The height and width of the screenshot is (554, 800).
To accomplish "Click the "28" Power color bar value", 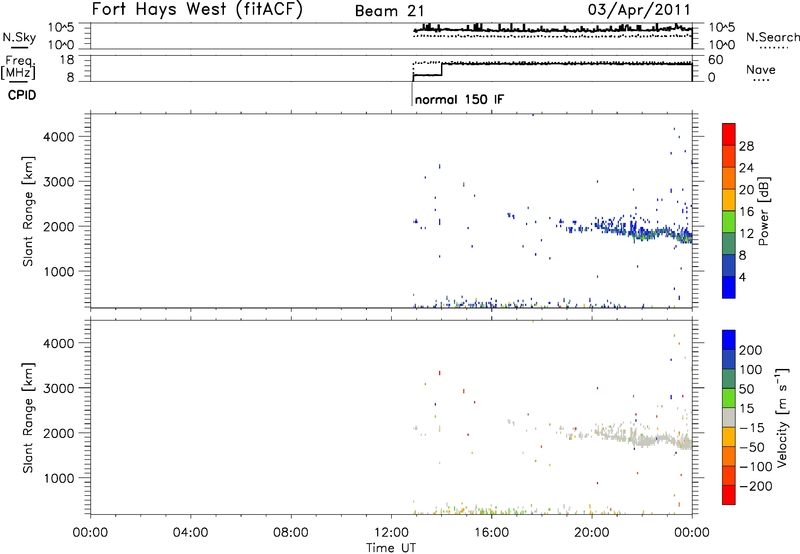I will click(746, 146).
